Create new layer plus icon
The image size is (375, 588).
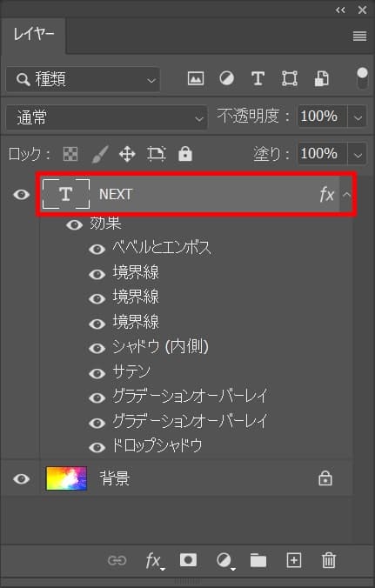point(294,561)
